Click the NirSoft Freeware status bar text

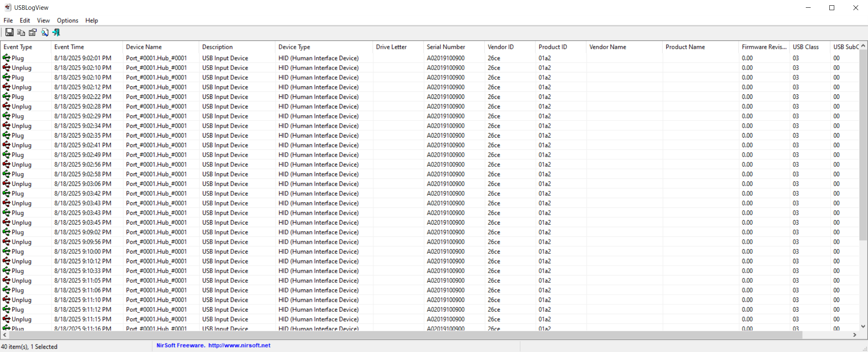pos(181,345)
